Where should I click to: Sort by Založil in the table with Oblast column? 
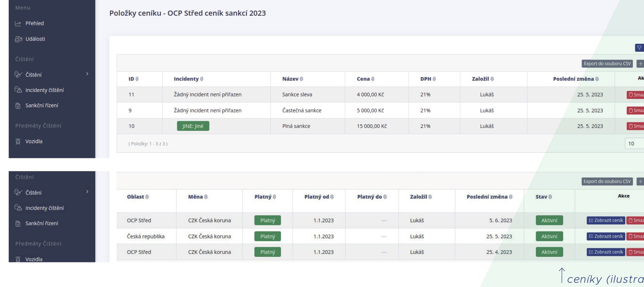pos(421,197)
